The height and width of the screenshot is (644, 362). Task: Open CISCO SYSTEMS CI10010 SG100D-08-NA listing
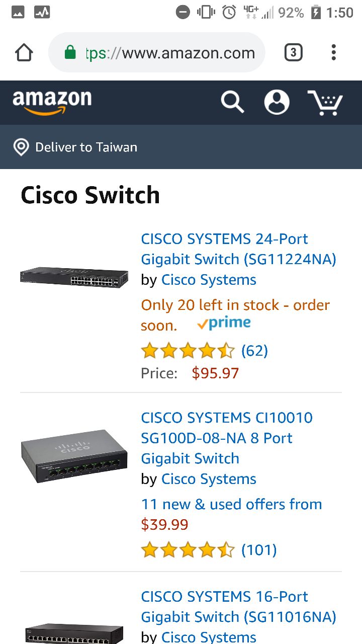pyautogui.click(x=226, y=438)
